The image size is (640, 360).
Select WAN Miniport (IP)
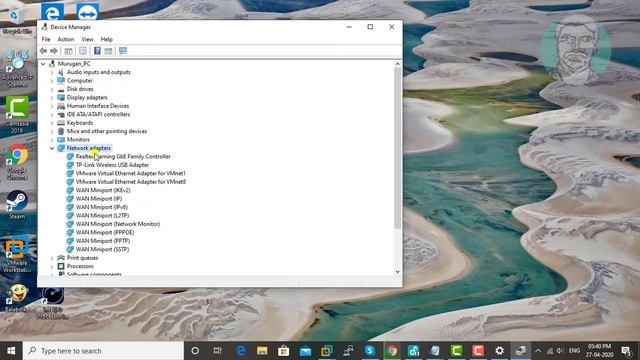click(x=99, y=199)
